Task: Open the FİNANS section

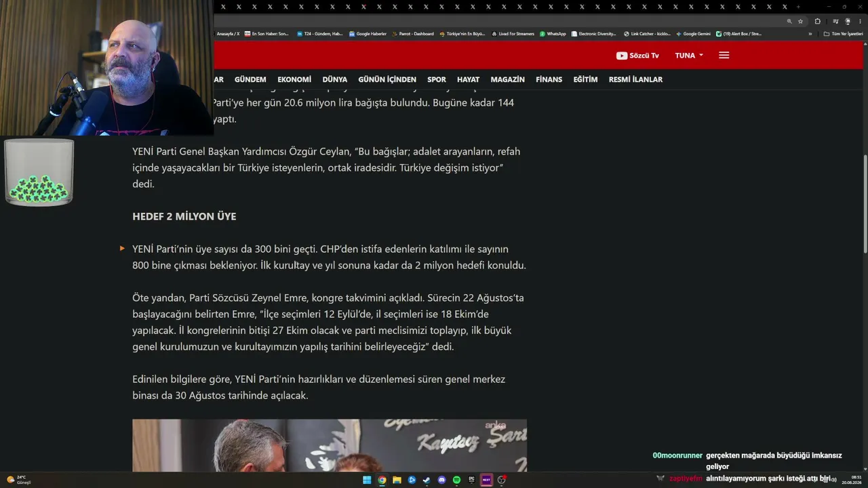Action: (549, 79)
